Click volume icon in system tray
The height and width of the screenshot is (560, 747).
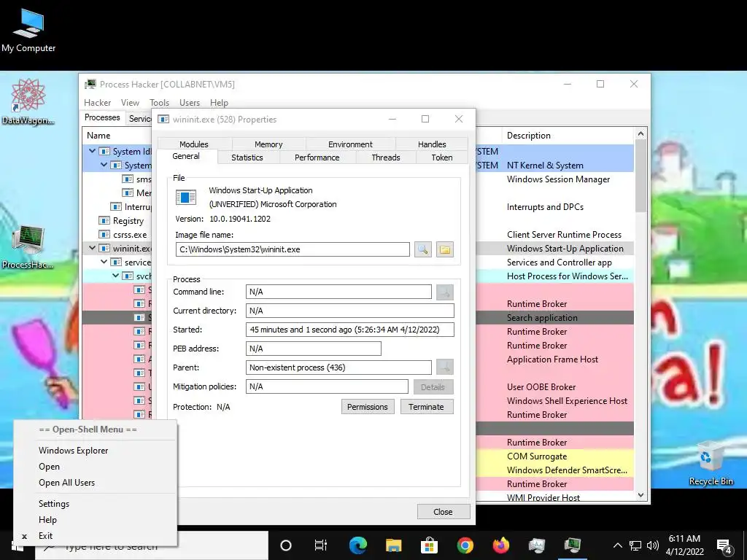click(653, 545)
